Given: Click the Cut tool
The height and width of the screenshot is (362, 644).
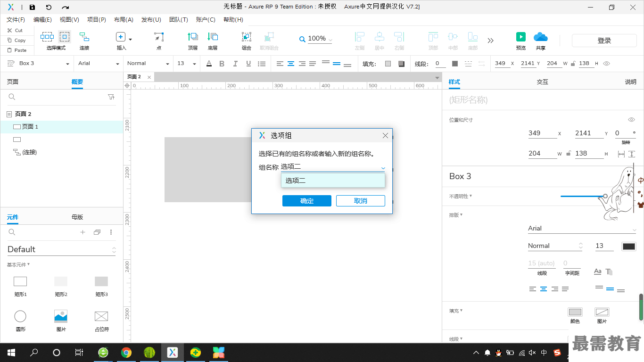Looking at the screenshot, I should click(15, 30).
